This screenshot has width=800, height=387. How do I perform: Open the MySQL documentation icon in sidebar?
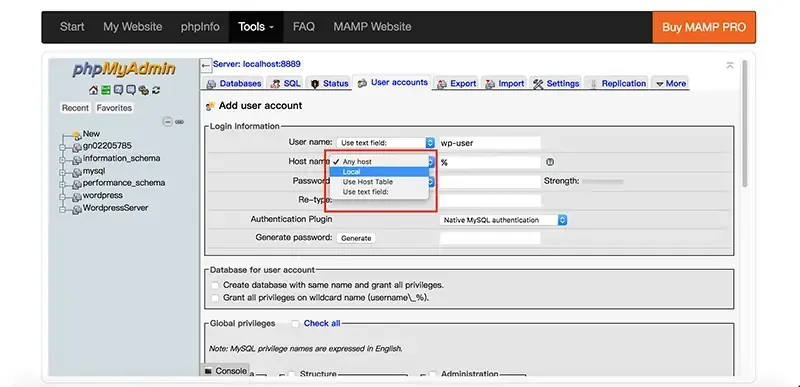coord(131,90)
